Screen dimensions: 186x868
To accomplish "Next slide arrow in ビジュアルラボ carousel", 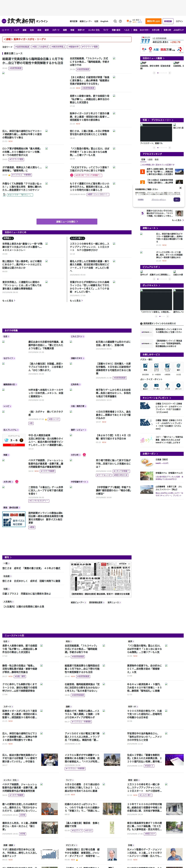I will tap(169, 279).
